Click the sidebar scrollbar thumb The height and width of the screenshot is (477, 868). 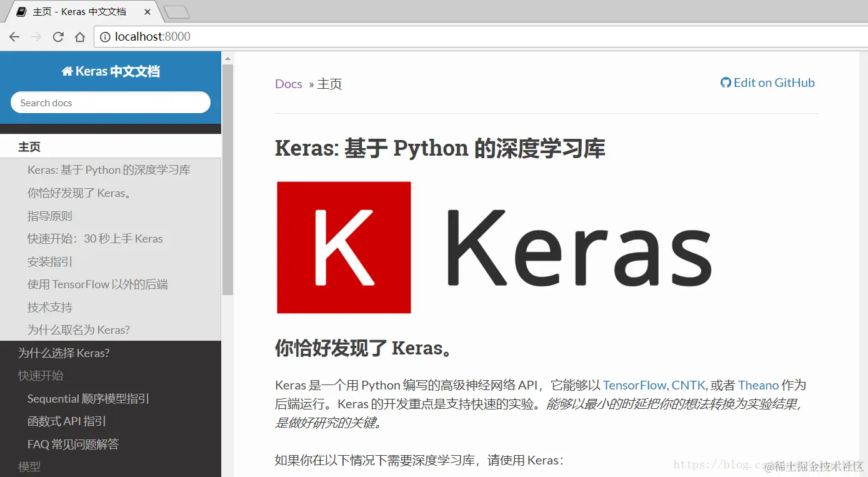(227, 179)
